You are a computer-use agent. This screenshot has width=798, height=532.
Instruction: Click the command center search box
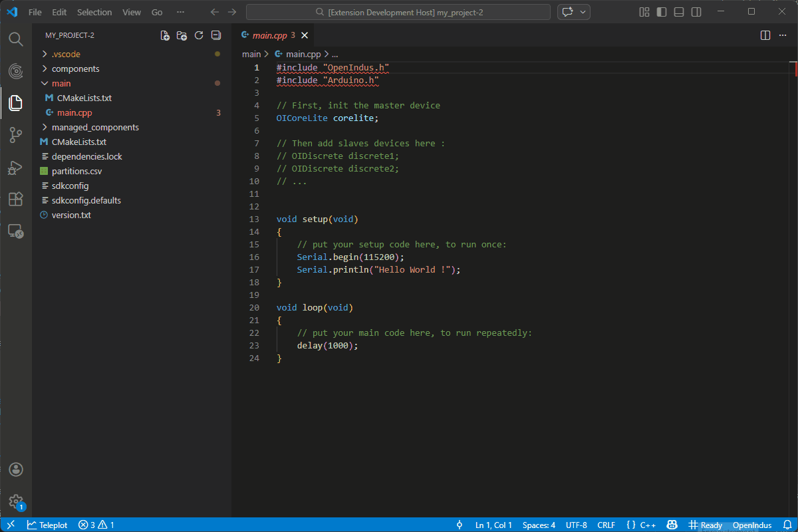(398, 12)
